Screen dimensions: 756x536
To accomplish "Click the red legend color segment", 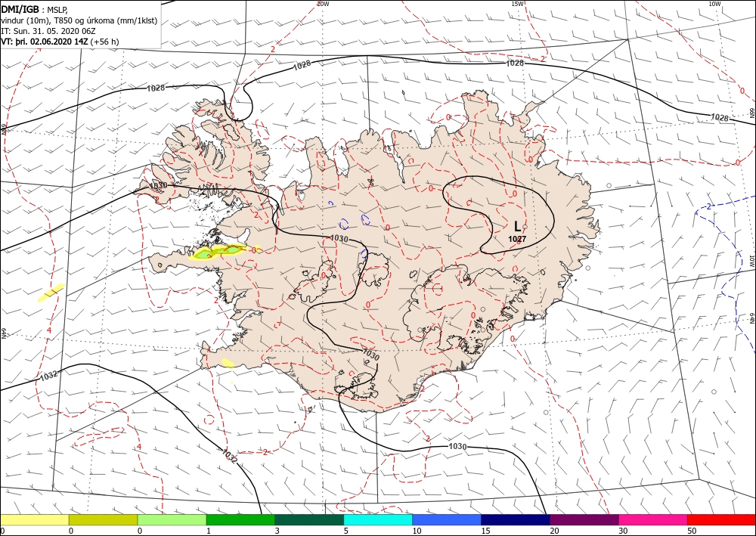I will coord(721,520).
